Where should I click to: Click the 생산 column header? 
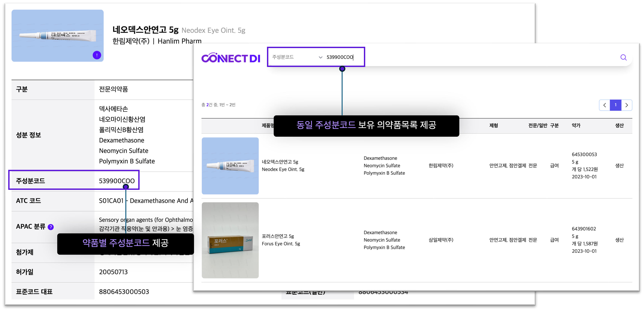point(619,125)
